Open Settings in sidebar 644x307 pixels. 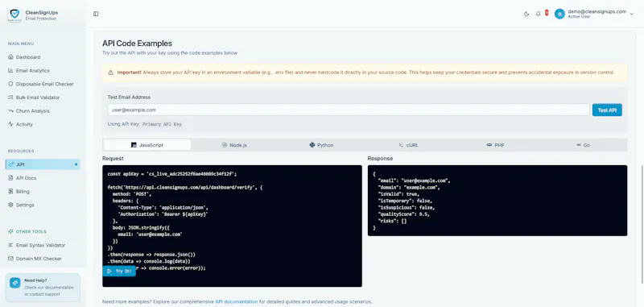click(43, 205)
